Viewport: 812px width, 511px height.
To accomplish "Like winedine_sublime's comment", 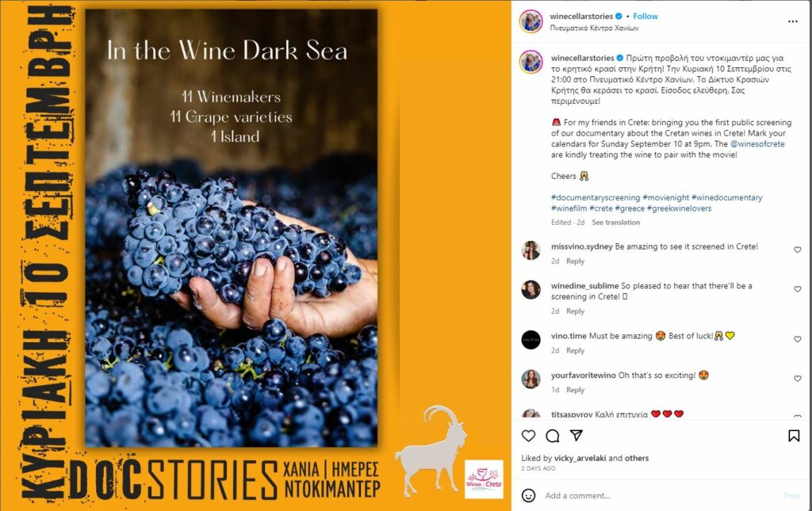I will [797, 290].
